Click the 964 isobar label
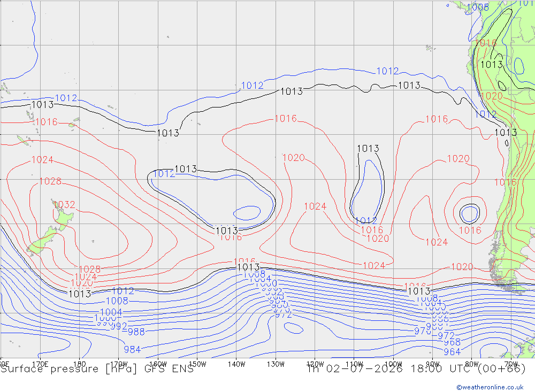The height and width of the screenshot is (392, 535). (x=452, y=351)
